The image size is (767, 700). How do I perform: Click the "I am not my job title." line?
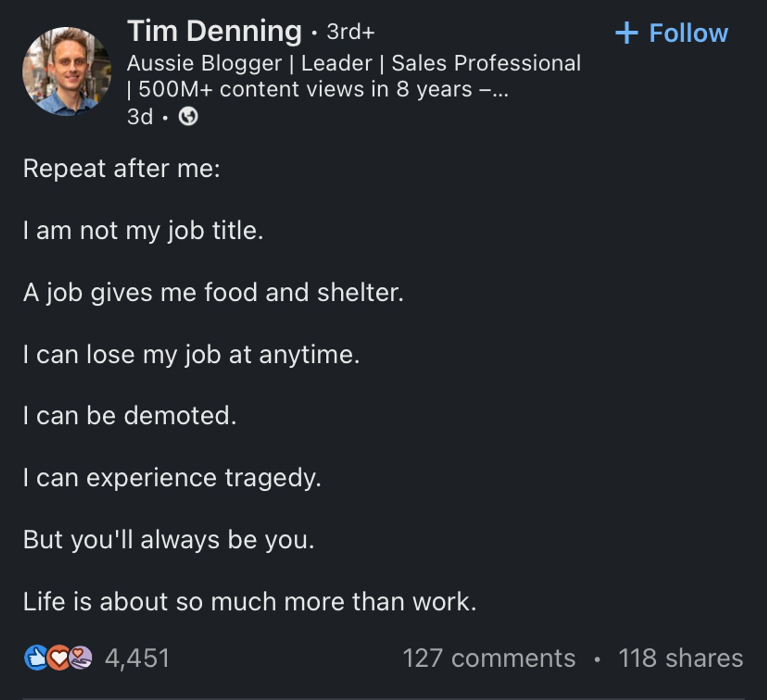[143, 231]
